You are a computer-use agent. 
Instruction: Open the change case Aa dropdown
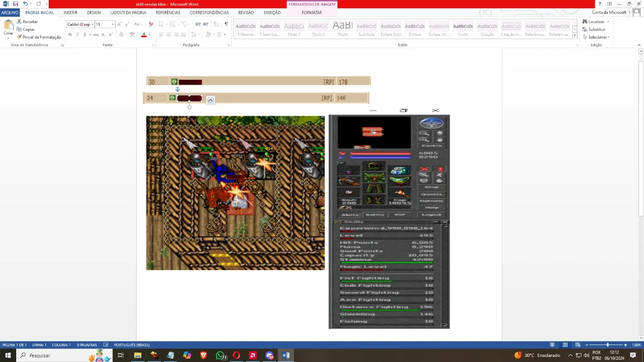138,24
